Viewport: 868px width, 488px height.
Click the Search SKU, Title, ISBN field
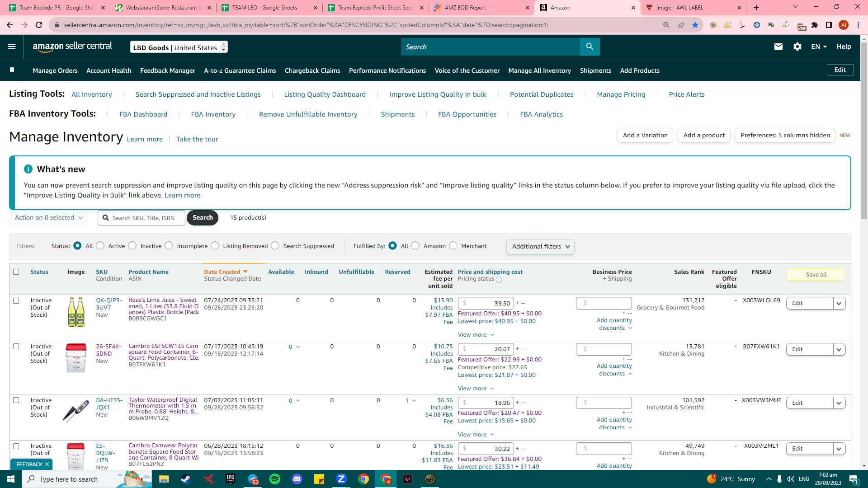tap(142, 218)
